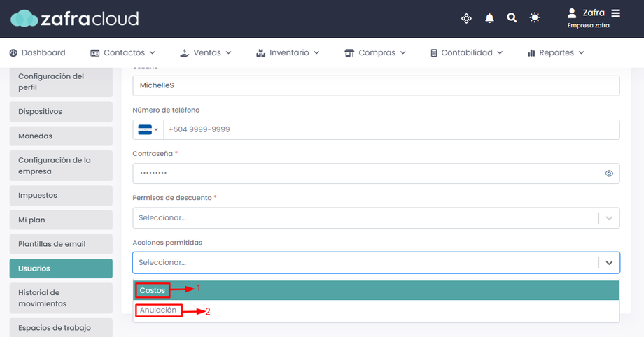
Task: Open Permisos de descuento dropdown
Action: [x=376, y=218]
